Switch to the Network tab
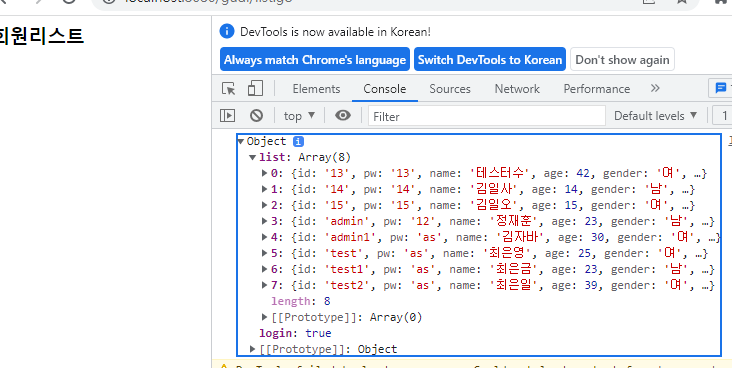732x368 pixels. [517, 89]
